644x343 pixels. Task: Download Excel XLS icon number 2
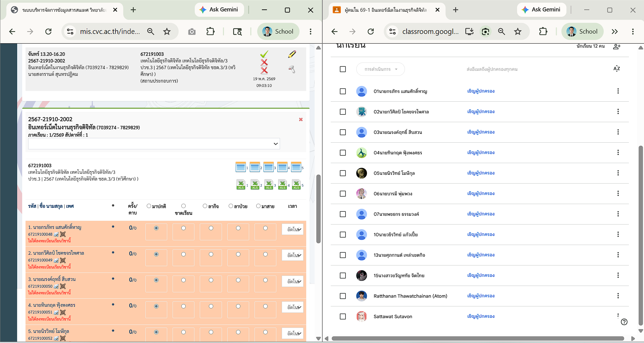pos(255,185)
